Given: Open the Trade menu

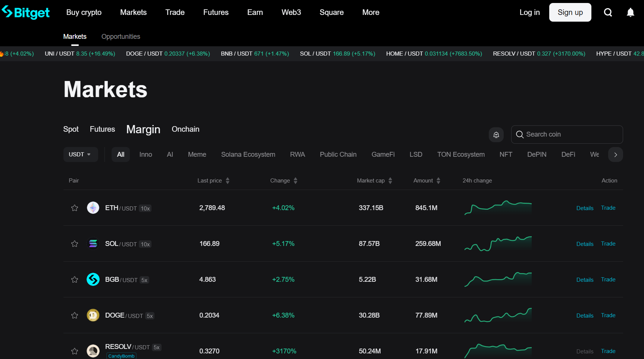Looking at the screenshot, I should tap(175, 12).
